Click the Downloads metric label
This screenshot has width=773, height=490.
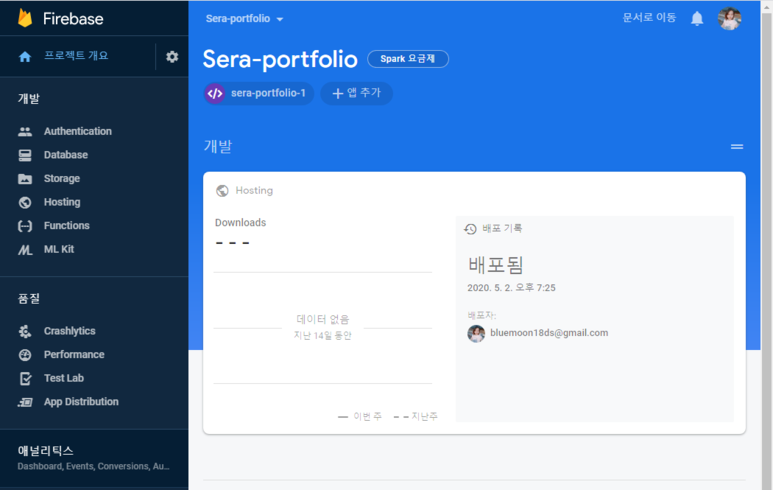(x=240, y=223)
